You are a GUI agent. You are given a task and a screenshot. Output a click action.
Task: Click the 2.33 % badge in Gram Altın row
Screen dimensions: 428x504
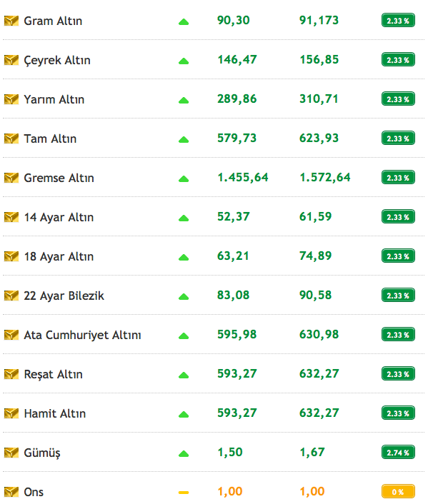coord(398,21)
